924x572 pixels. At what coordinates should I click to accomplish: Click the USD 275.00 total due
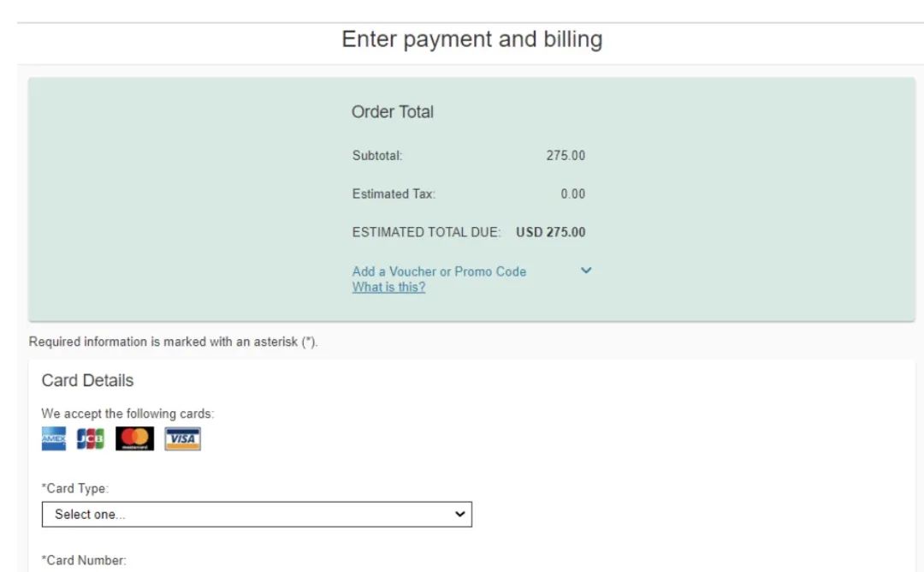pyautogui.click(x=551, y=232)
